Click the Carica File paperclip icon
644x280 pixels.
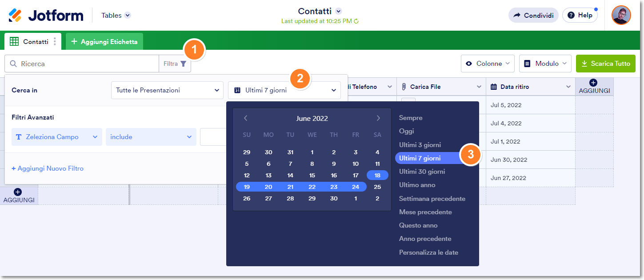coord(404,87)
